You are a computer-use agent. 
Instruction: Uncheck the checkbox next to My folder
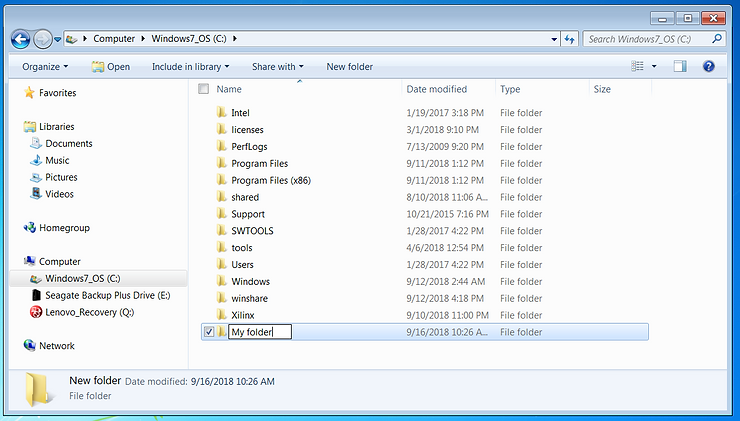(209, 332)
